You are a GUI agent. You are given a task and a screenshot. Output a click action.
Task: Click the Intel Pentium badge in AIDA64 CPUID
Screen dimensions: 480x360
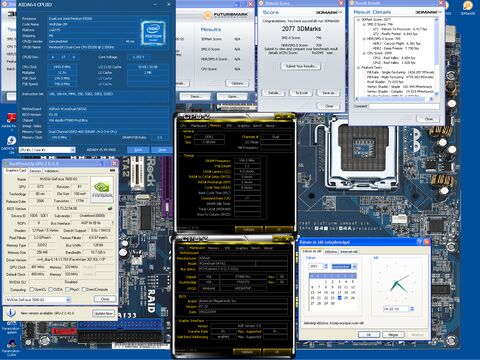153,33
